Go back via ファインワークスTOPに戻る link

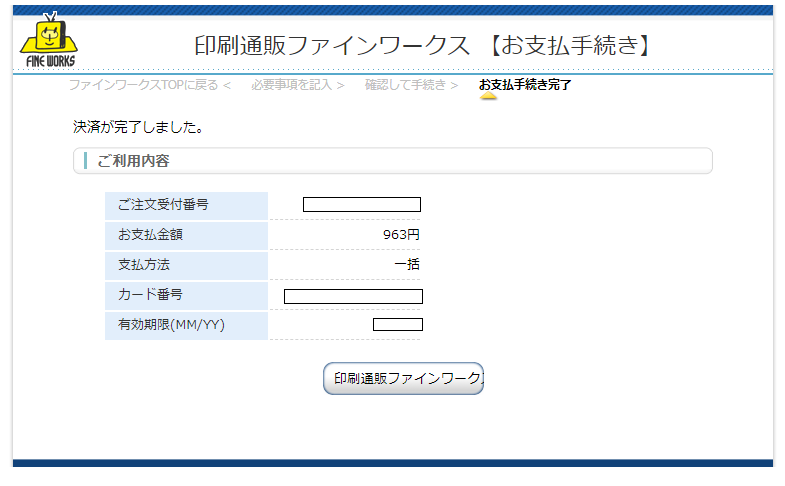pos(143,85)
